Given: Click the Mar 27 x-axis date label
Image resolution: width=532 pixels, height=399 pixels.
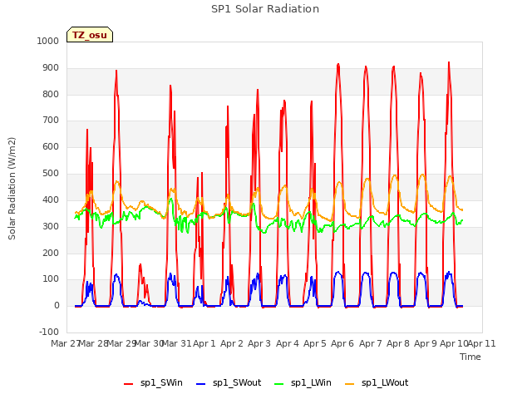Looking at the screenshot, I should coord(65,343).
